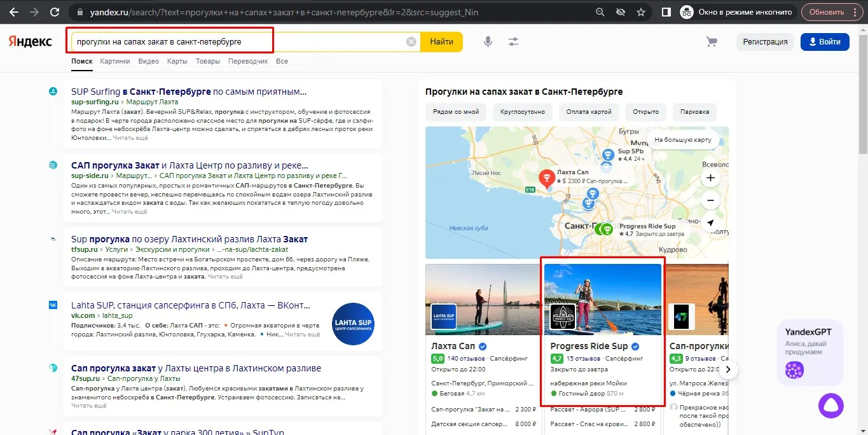This screenshot has height=435, width=868.
Task: Click the LAHTA SUP round logo thumbnail
Action: 353,324
